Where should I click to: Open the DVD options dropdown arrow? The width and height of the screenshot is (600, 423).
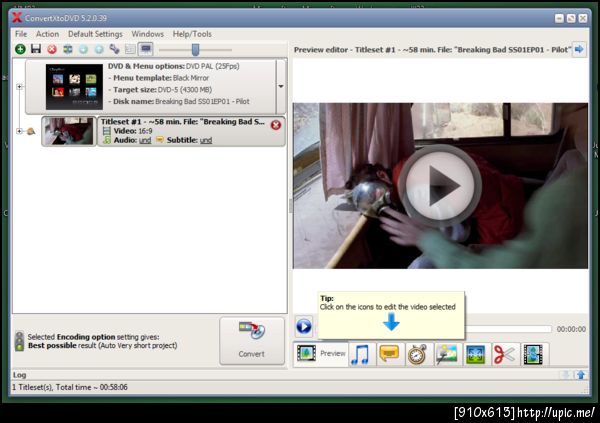pyautogui.click(x=281, y=87)
